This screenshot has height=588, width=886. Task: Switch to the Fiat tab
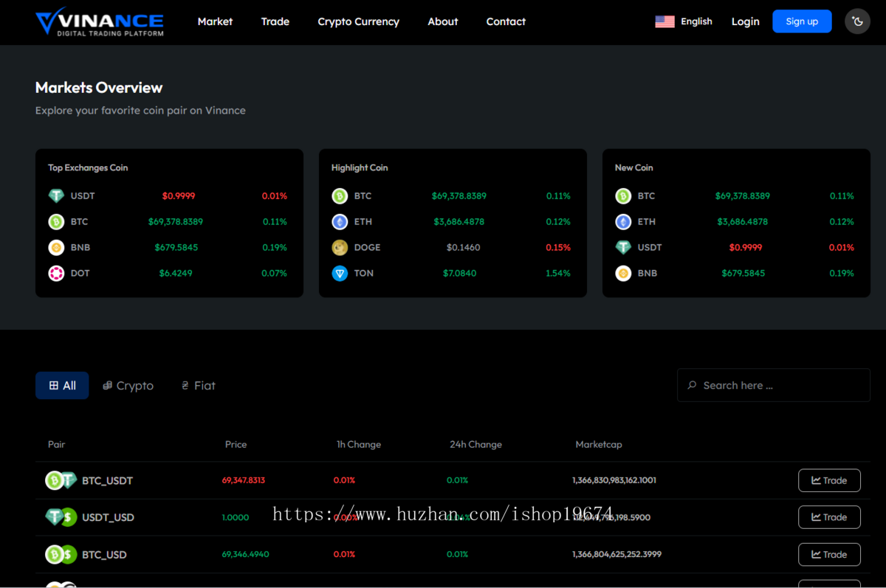click(198, 385)
